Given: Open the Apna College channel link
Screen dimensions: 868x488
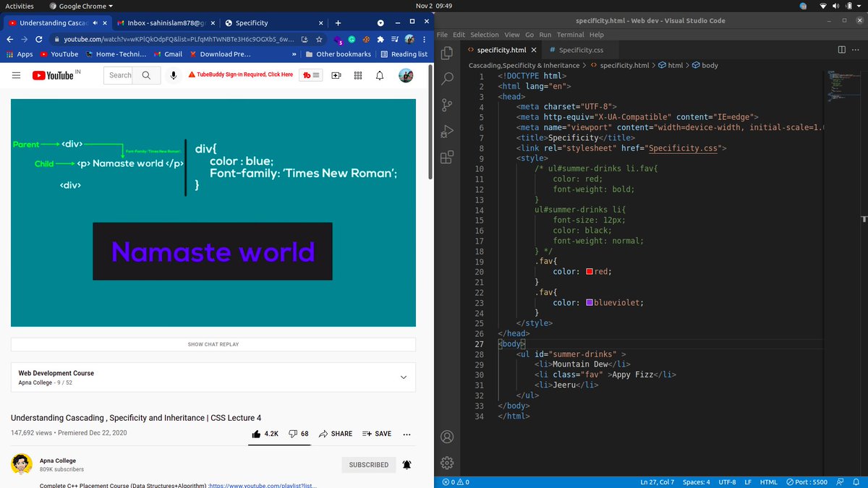Looking at the screenshot, I should click(x=58, y=461).
